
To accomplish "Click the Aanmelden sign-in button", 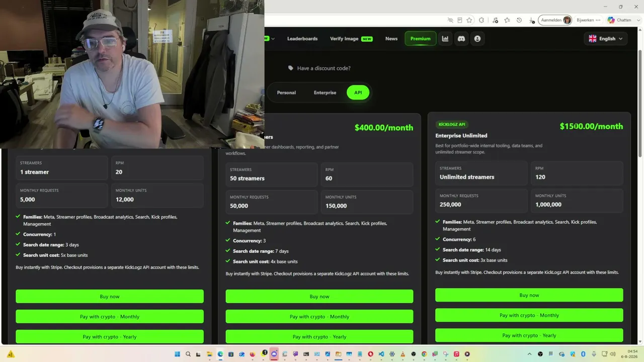I will [555, 20].
